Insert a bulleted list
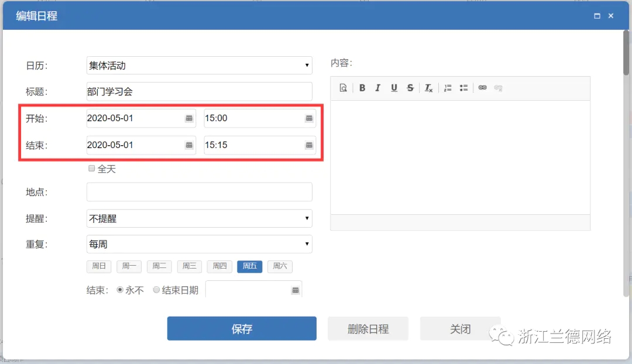 463,88
